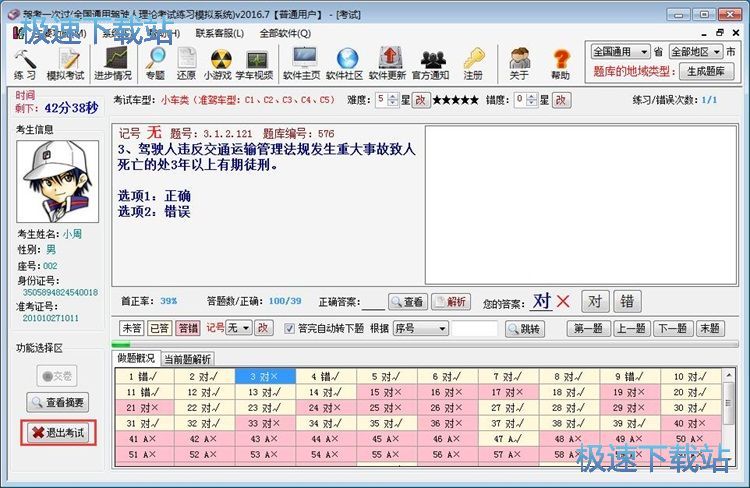Open the 专题 magnifier tool
The width and height of the screenshot is (750, 488).
coord(155,64)
